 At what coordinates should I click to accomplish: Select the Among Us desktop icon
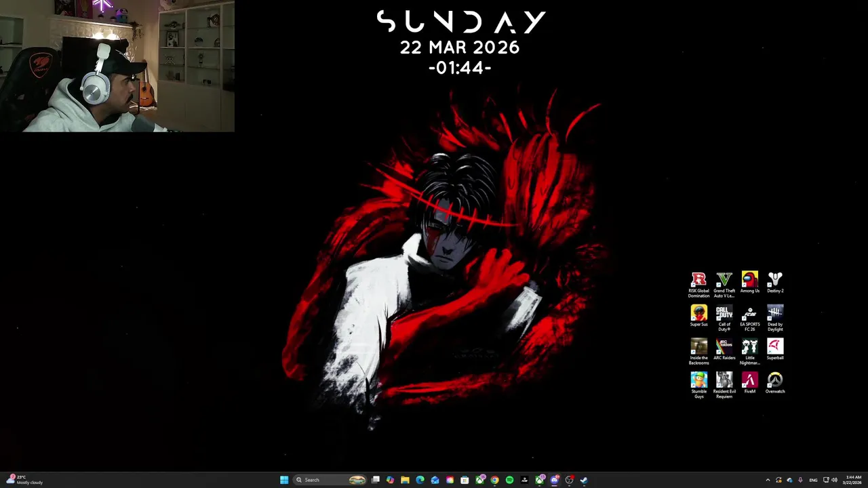pyautogui.click(x=749, y=283)
